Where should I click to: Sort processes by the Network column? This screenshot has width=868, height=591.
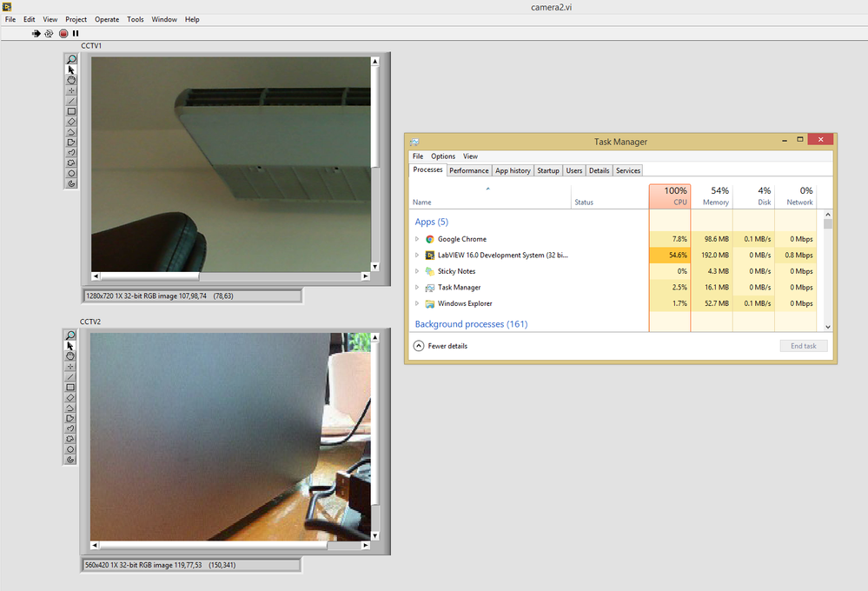796,196
